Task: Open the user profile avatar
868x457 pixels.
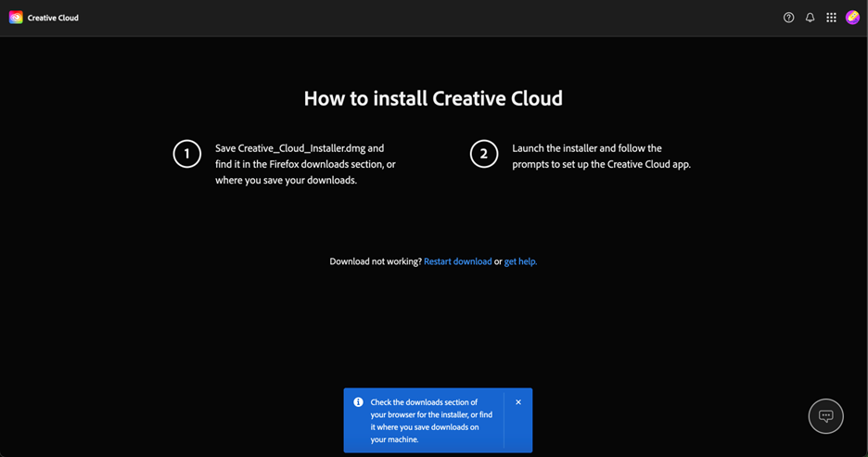Action: (852, 18)
